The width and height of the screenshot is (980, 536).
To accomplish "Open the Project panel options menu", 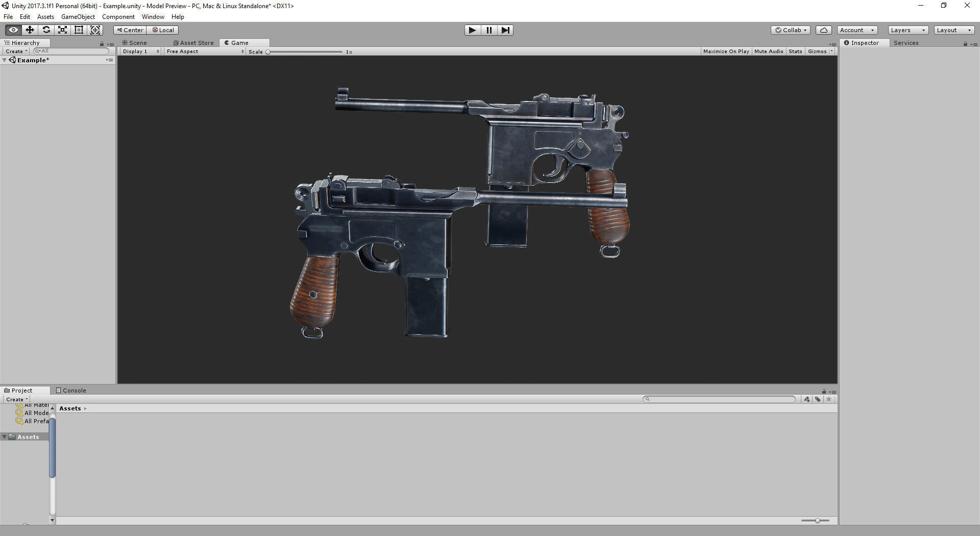I will pyautogui.click(x=832, y=392).
